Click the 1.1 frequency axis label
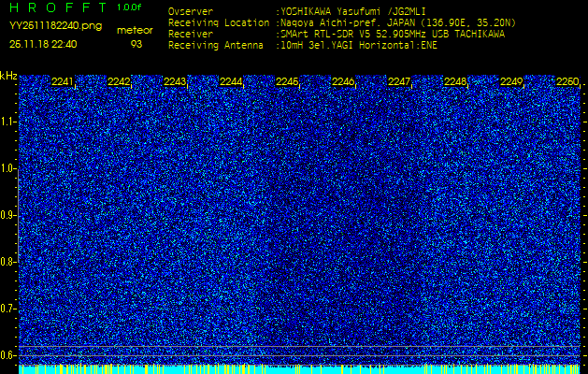 7,122
